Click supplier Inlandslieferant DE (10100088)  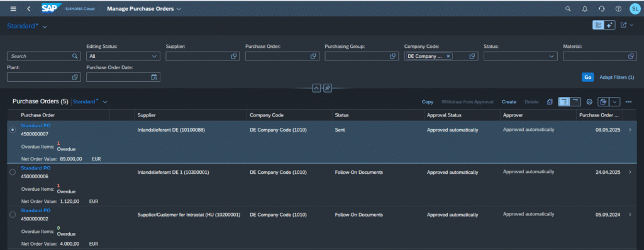(x=171, y=130)
